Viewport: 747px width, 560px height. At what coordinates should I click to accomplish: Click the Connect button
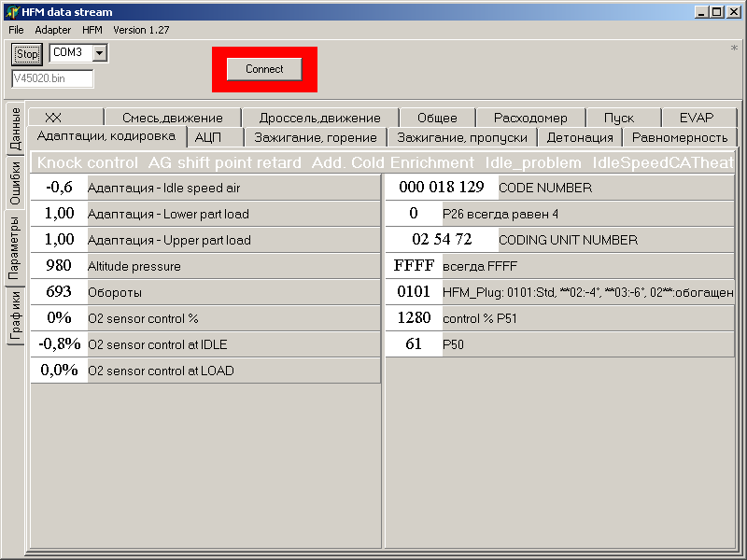click(x=264, y=69)
